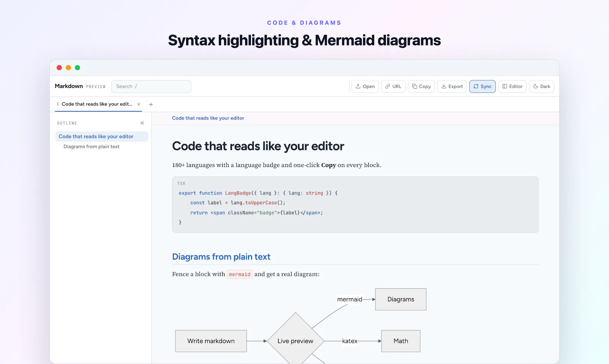Select the 'Code that reads like your edit...' tab

pos(98,104)
